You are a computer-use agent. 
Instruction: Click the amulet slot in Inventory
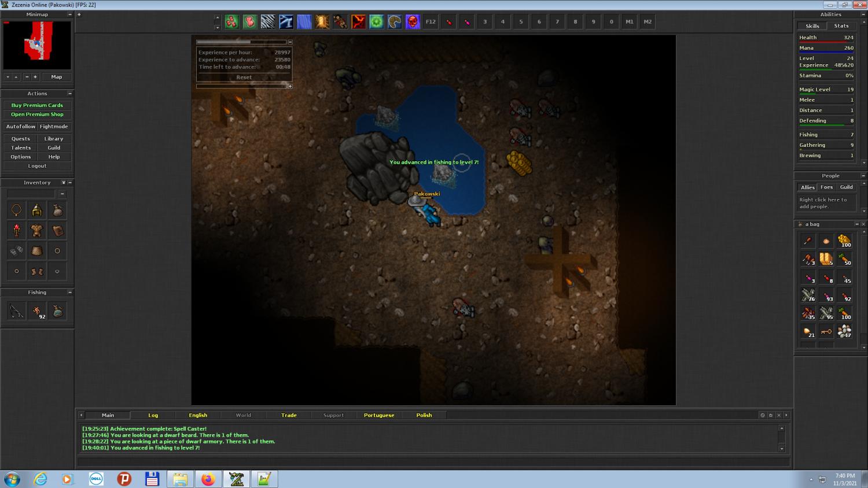[17, 210]
